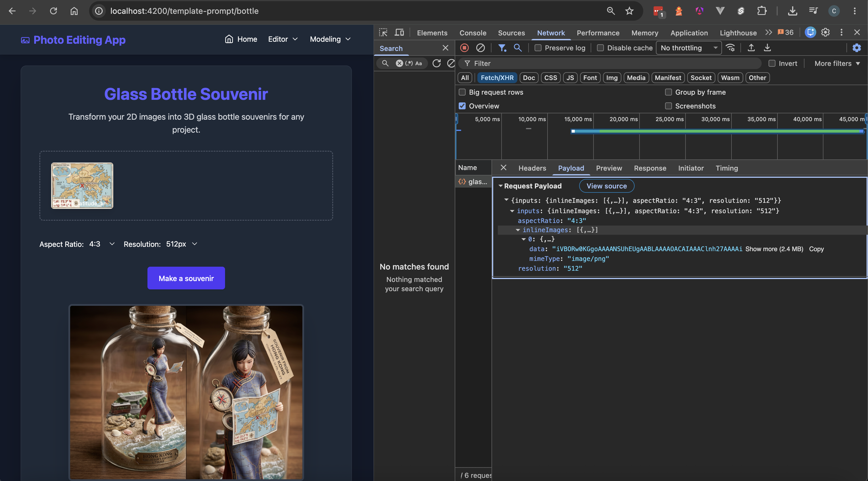
Task: Enable Big request rows
Action: 462,92
